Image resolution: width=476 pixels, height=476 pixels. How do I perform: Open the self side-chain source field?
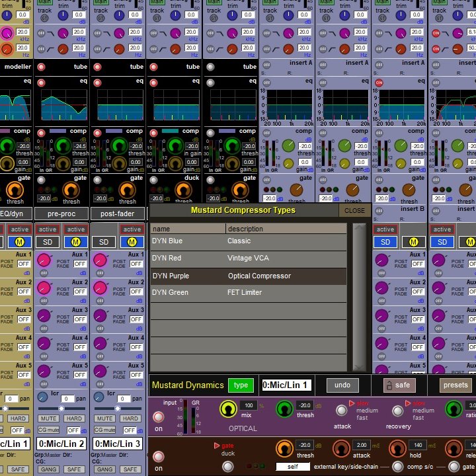[293, 467]
